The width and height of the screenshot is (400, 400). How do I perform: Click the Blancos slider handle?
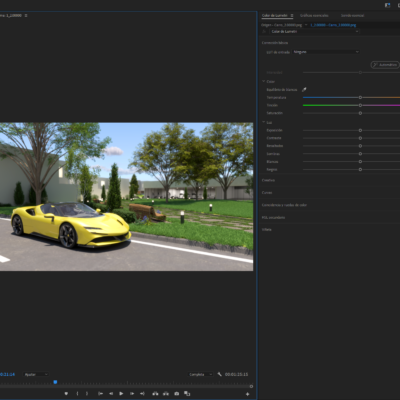point(360,162)
